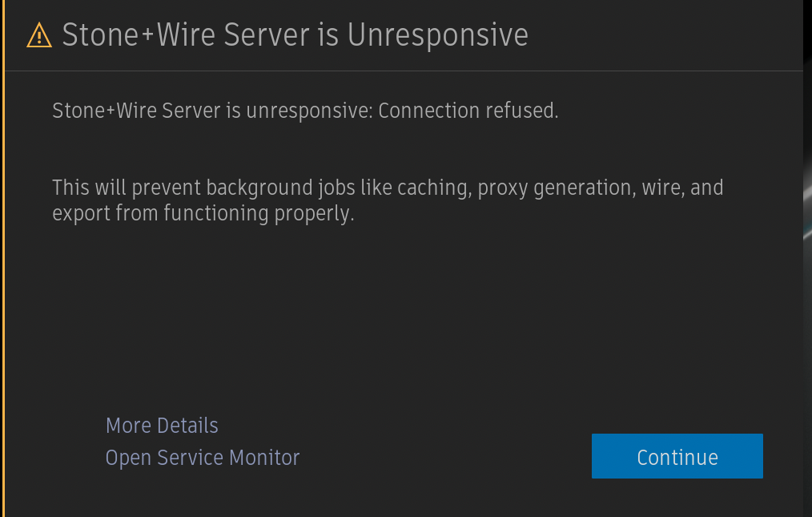Show more details for the server error
The width and height of the screenshot is (812, 517).
[x=162, y=425]
